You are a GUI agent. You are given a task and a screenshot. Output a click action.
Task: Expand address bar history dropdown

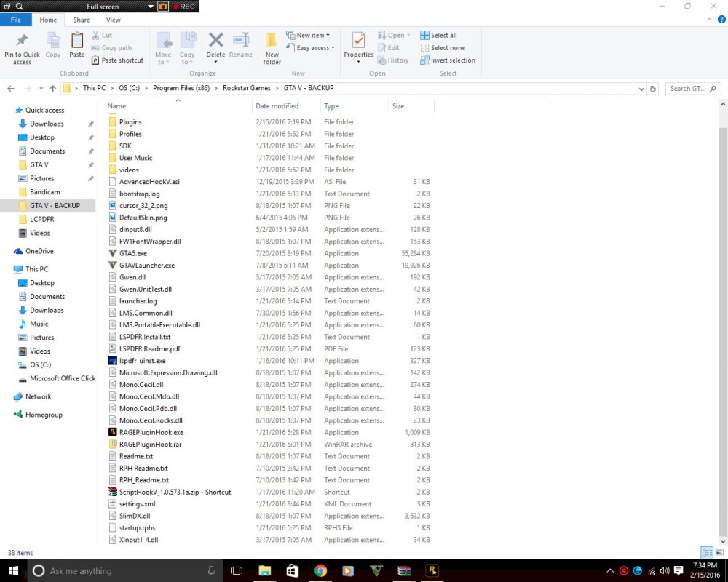click(641, 89)
